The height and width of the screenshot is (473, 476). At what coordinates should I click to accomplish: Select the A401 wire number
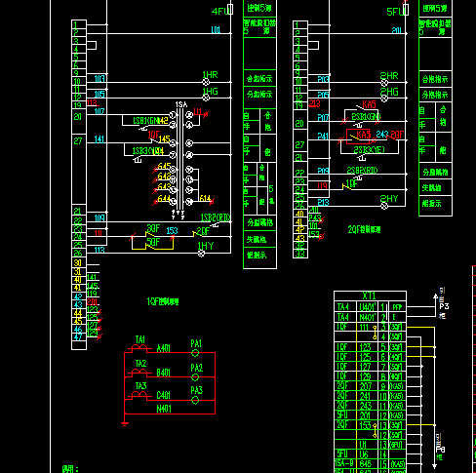(x=163, y=348)
